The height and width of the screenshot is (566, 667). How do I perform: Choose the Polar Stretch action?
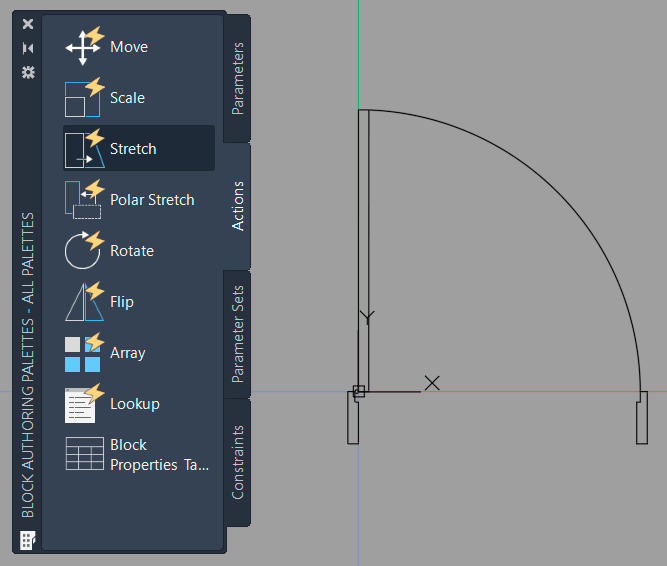coord(151,200)
